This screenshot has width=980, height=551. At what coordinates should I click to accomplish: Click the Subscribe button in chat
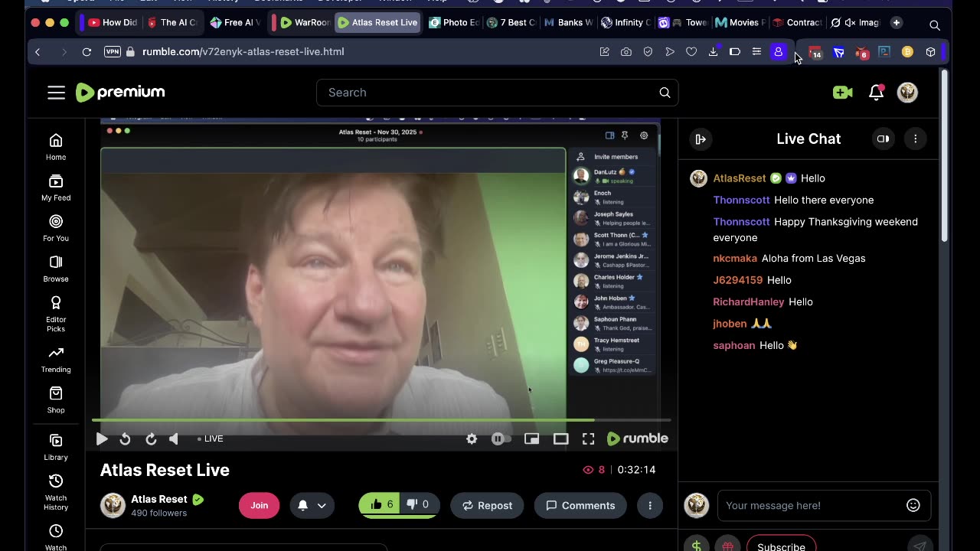[x=781, y=546]
